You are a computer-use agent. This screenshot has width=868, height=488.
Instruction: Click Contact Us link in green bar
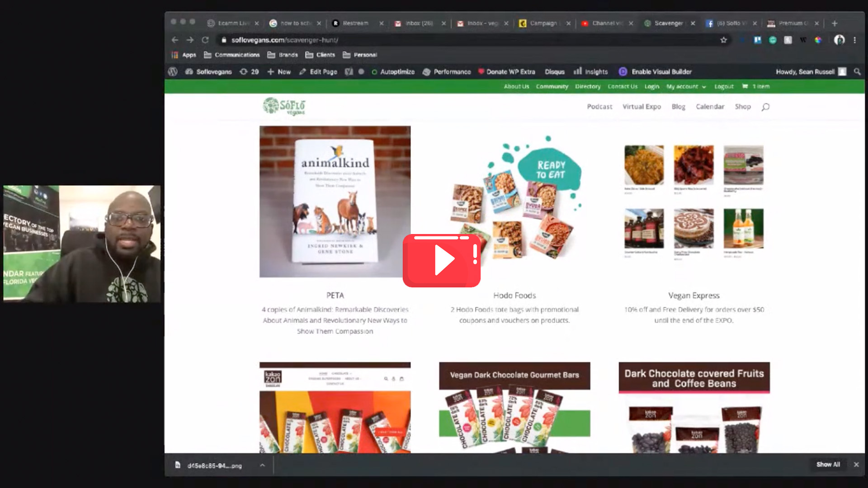[x=623, y=86]
